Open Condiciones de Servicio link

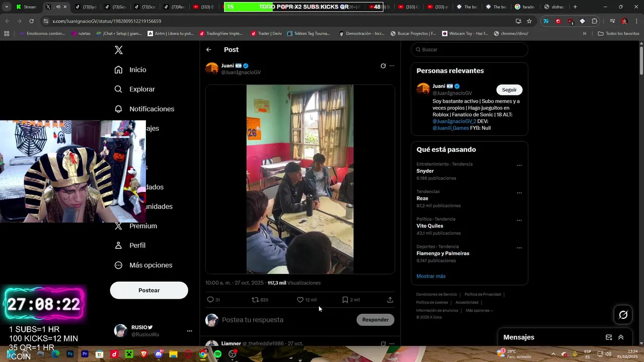point(436,295)
